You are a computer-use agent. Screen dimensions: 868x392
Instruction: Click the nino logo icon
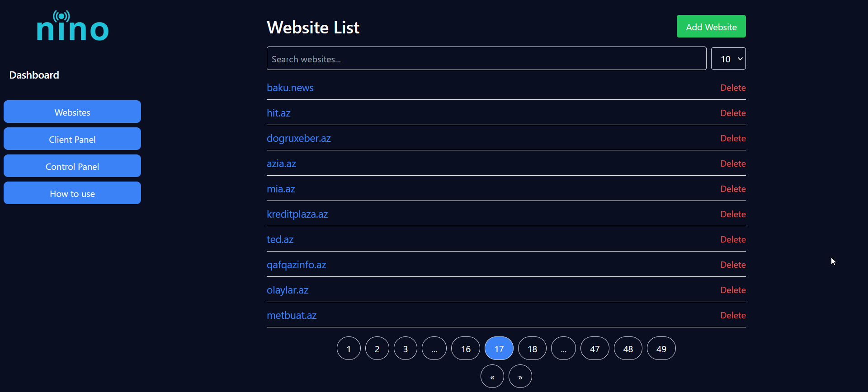click(x=73, y=26)
